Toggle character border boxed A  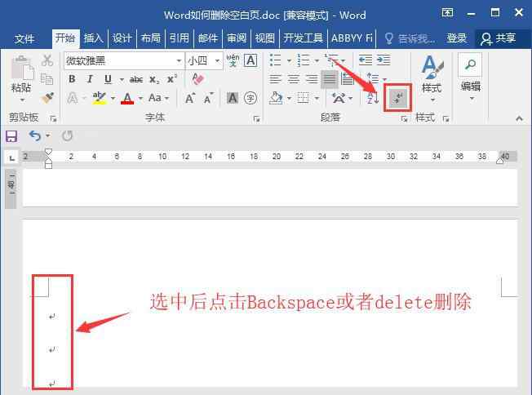[250, 60]
